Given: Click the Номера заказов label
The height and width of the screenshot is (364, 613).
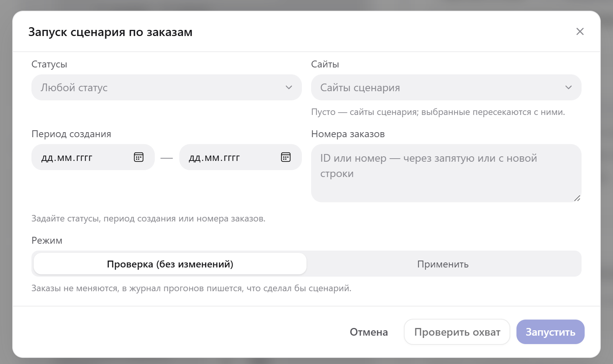Looking at the screenshot, I should 348,134.
